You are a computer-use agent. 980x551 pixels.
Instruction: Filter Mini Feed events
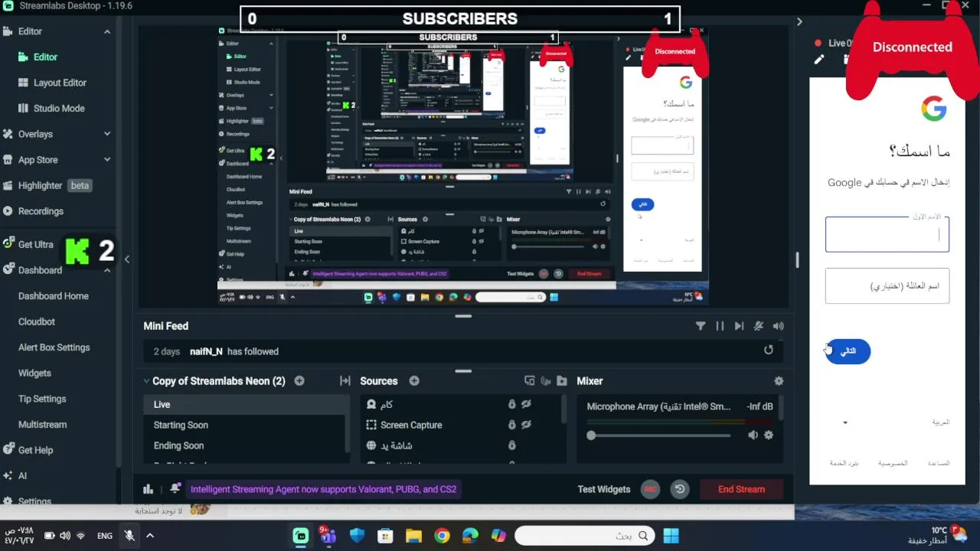click(x=700, y=326)
